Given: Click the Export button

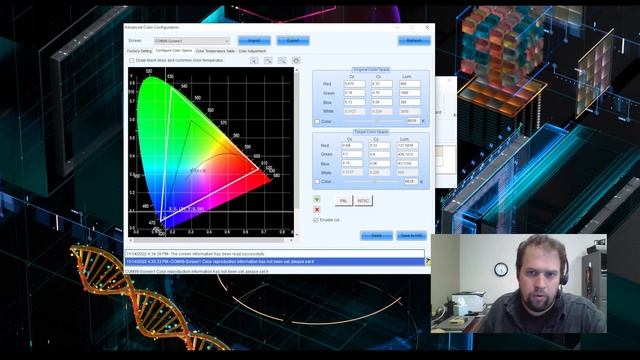Looking at the screenshot, I should 293,41.
